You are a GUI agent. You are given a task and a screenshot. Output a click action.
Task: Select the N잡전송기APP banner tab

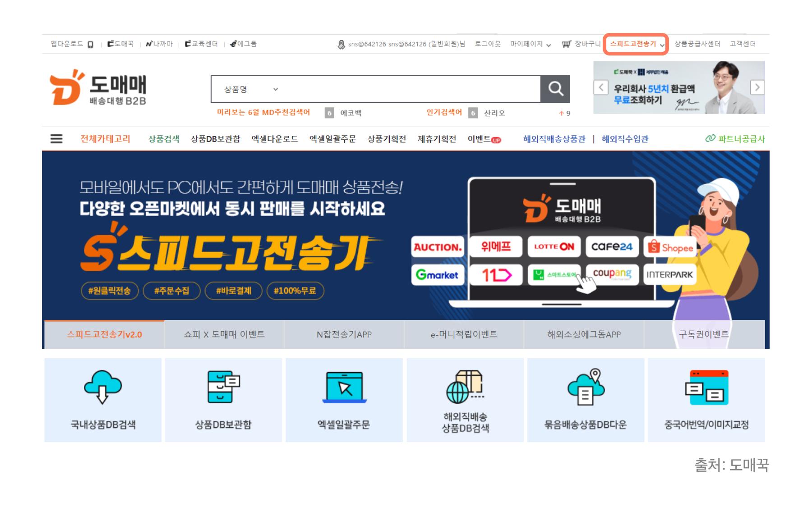(344, 334)
